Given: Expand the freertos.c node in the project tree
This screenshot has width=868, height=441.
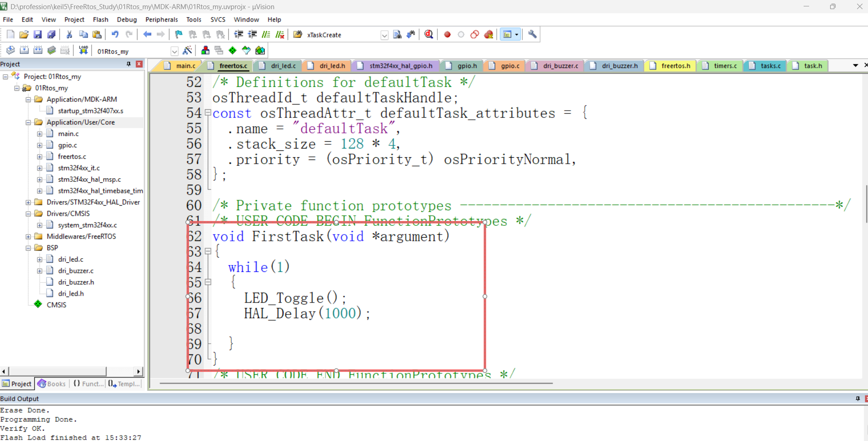Looking at the screenshot, I should 40,156.
